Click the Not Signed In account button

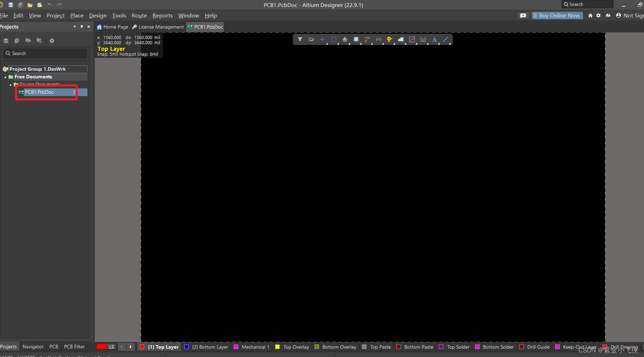[x=630, y=16]
